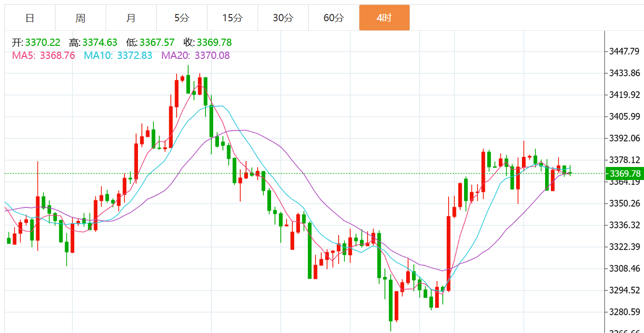Select the 周 (weekly) timeframe tab

[81, 18]
